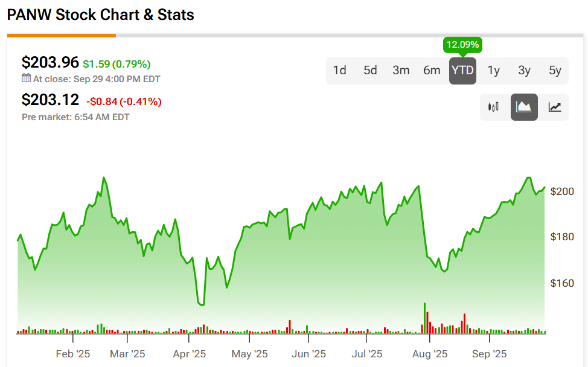This screenshot has width=588, height=367.
Task: Switch to candlestick chart view
Action: pos(494,107)
